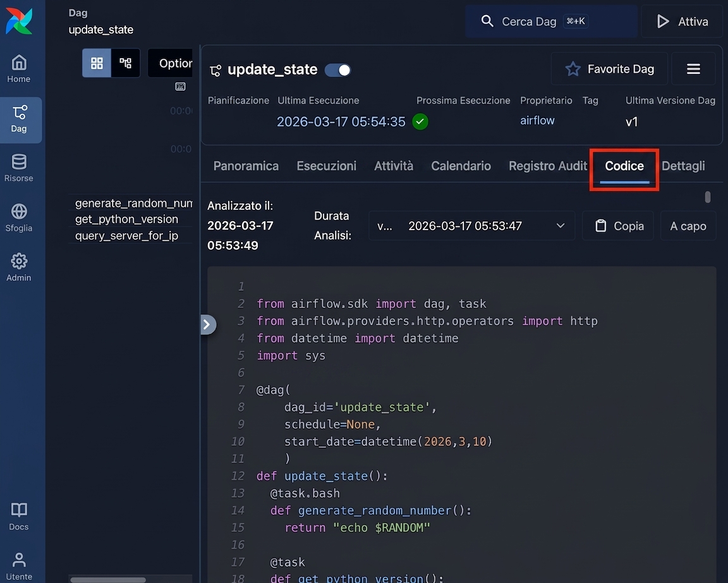Click the v1 latest Dag version value
This screenshot has height=583, width=728.
(631, 122)
